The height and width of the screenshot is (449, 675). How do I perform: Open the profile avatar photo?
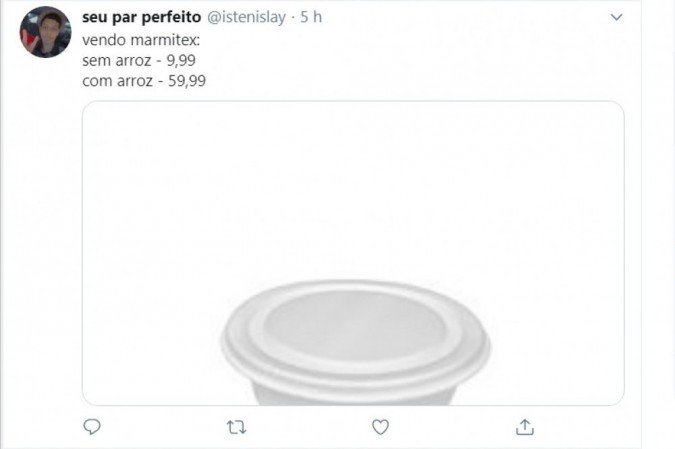[45, 32]
